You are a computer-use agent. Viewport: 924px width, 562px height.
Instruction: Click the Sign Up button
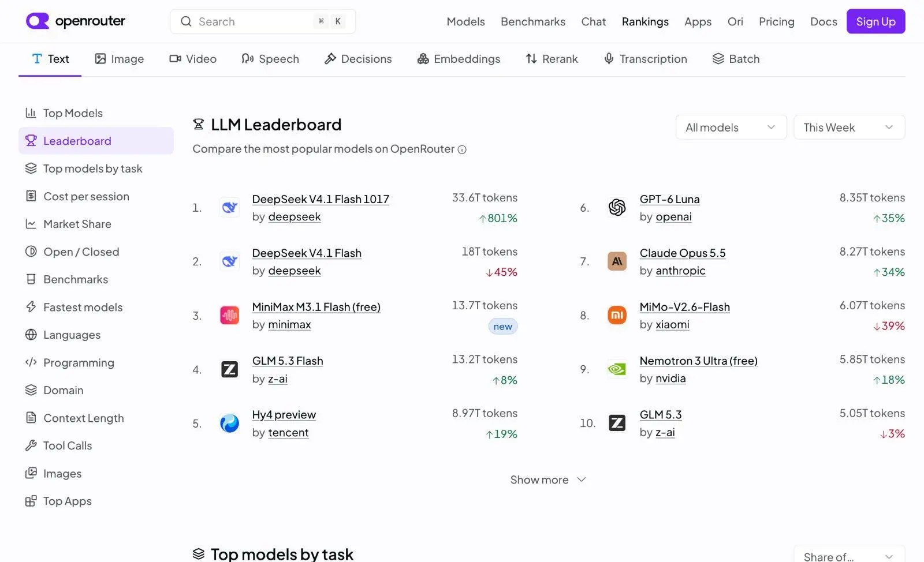point(875,21)
